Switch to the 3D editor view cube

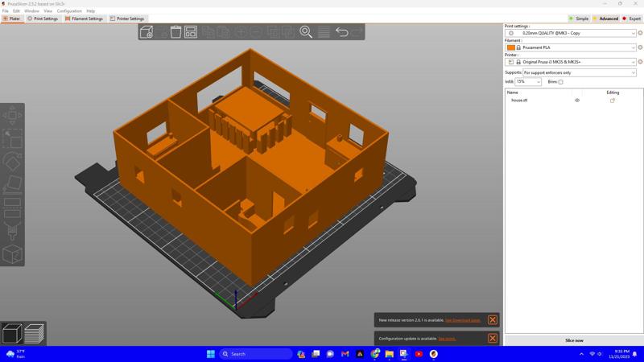click(x=12, y=333)
